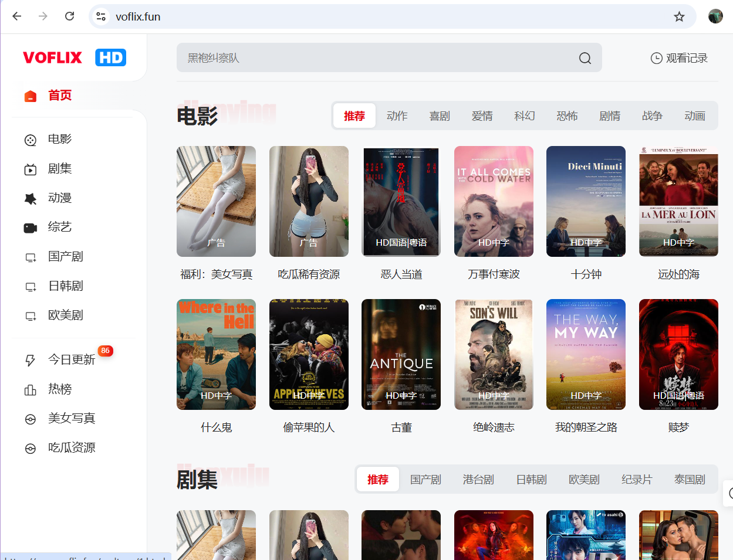The height and width of the screenshot is (560, 733).
Task: Bookmark this page with star icon
Action: coord(679,16)
